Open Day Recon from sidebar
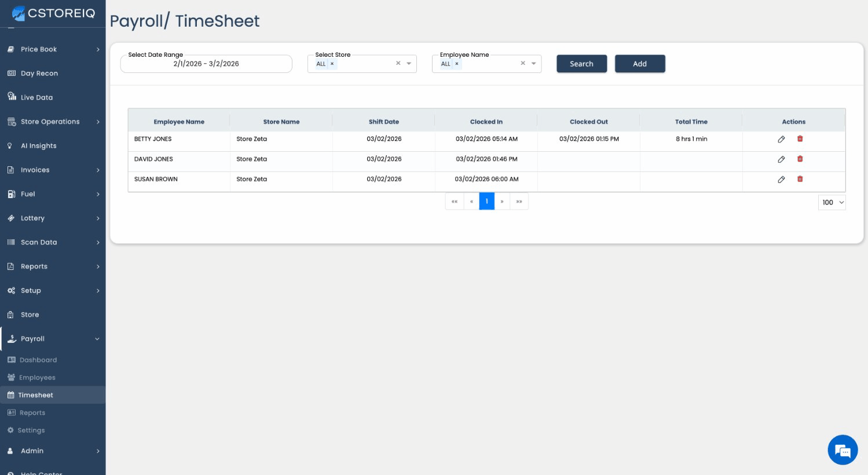 [x=39, y=74]
